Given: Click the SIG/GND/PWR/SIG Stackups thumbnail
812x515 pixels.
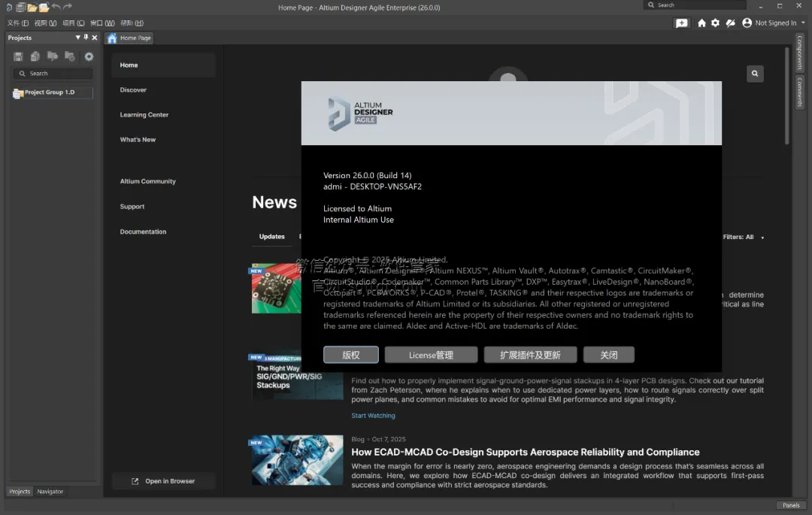Looking at the screenshot, I should pos(297,376).
